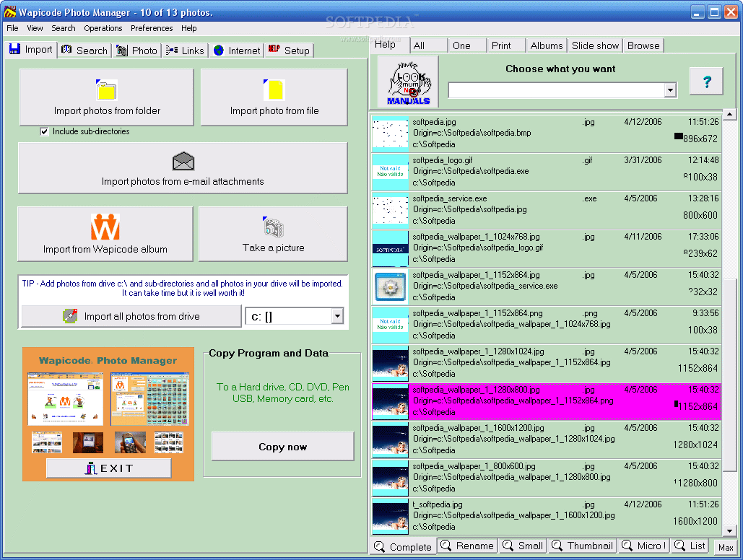The image size is (743, 560).
Task: Click the magnifier icon beside List view
Action: (679, 546)
